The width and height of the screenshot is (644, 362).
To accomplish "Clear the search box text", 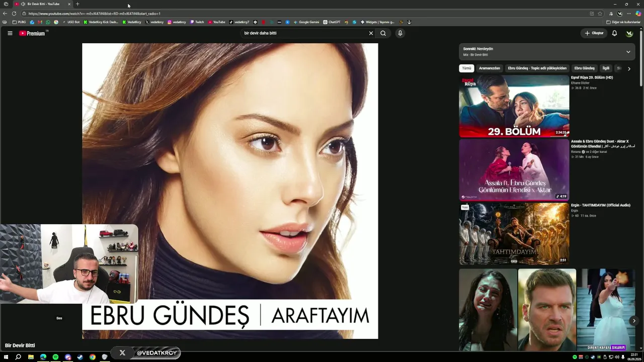I will (371, 33).
